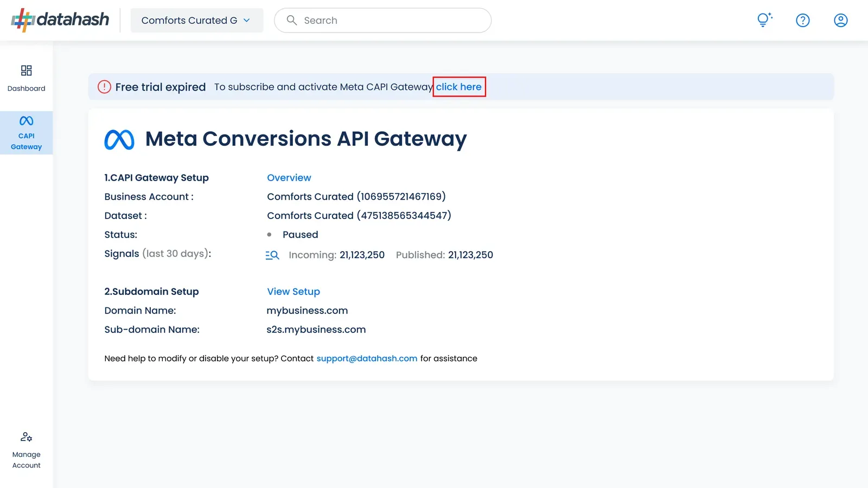Click the 'Paused' status text
The image size is (868, 488).
coord(300,235)
